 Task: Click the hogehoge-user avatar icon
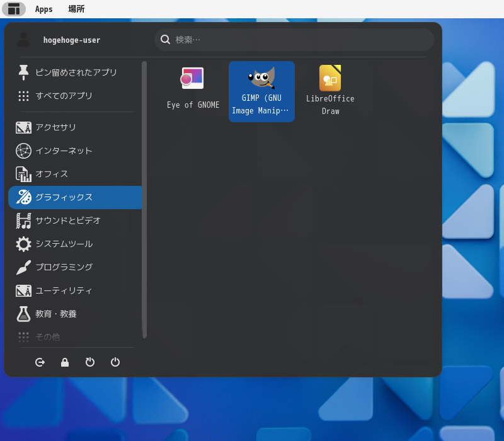(x=23, y=40)
